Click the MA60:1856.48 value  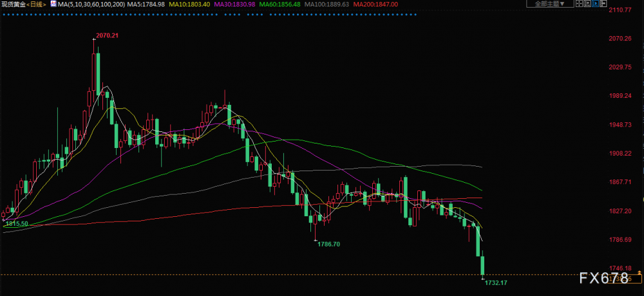point(280,4)
